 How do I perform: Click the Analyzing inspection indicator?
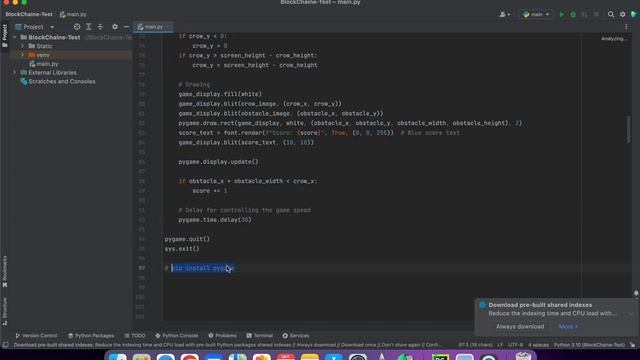613,39
